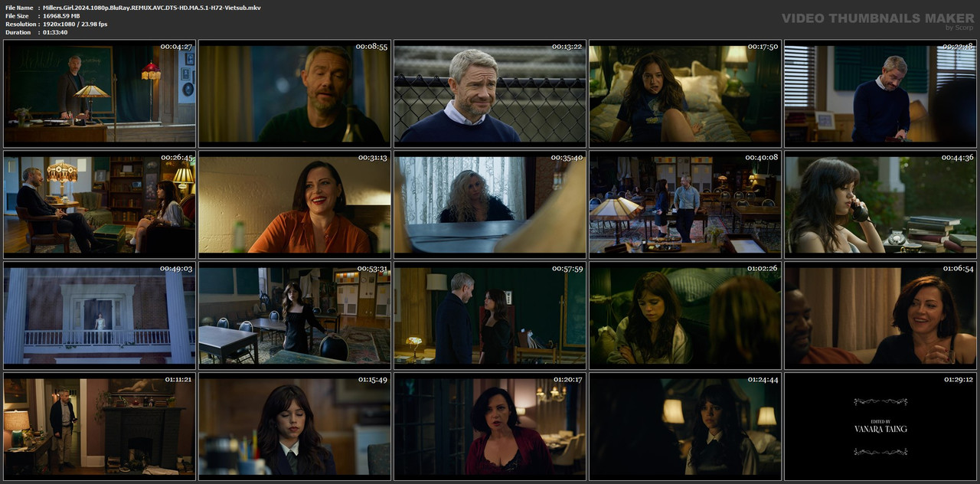Choose the thumbnail at 01:24:44
Screen dimensions: 980x484
click(685, 426)
